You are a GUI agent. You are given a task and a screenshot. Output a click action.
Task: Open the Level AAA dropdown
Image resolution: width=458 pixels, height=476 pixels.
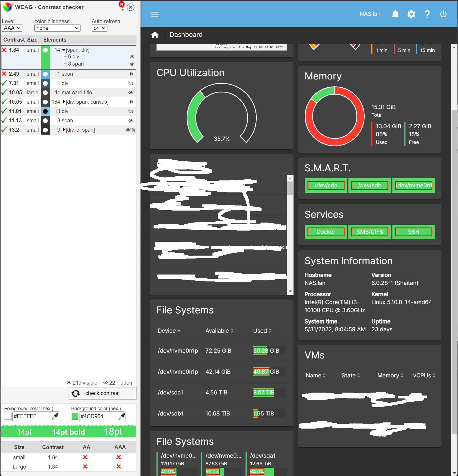[x=12, y=28]
